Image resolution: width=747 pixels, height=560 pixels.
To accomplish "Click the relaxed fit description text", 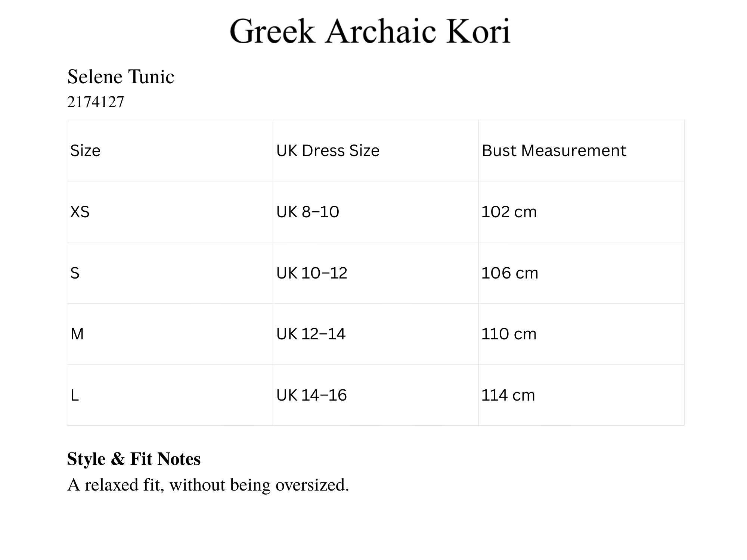I will [x=208, y=485].
